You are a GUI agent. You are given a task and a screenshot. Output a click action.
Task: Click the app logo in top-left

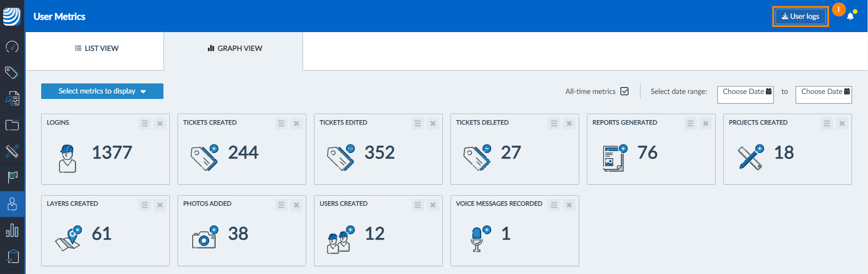pos(12,16)
